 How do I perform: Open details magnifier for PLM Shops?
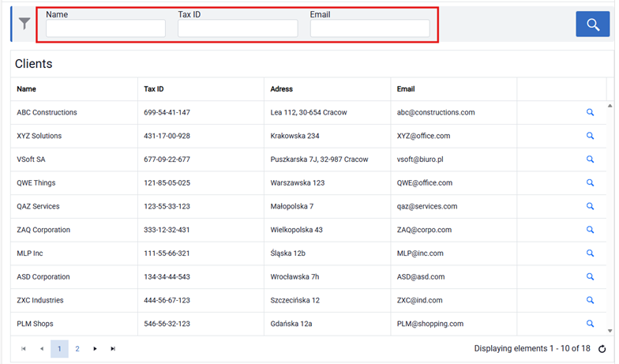tap(590, 324)
